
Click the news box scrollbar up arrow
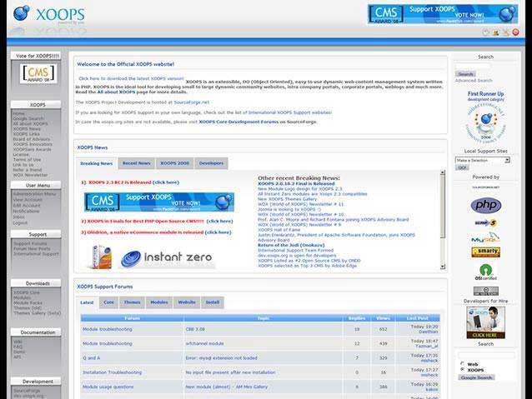pos(443,172)
